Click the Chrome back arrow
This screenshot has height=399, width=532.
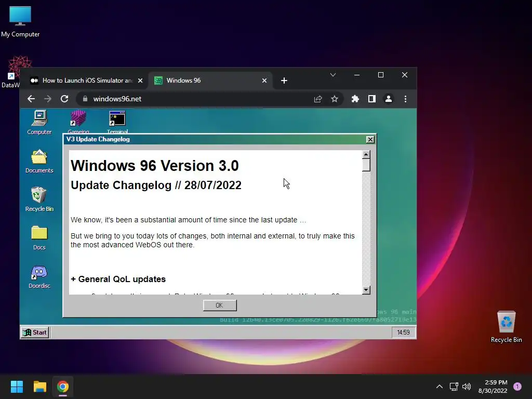31,99
